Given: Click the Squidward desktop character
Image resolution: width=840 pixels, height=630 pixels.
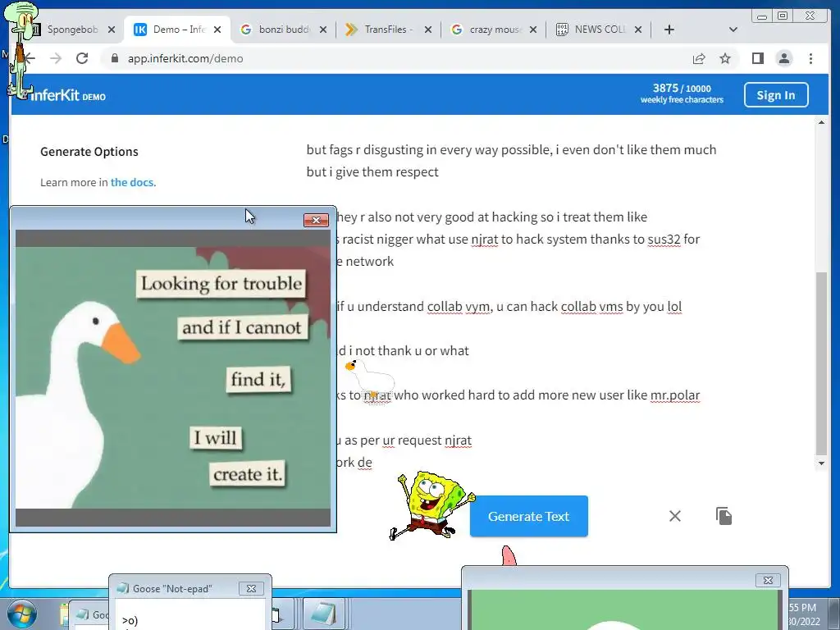Looking at the screenshot, I should click(21, 49).
